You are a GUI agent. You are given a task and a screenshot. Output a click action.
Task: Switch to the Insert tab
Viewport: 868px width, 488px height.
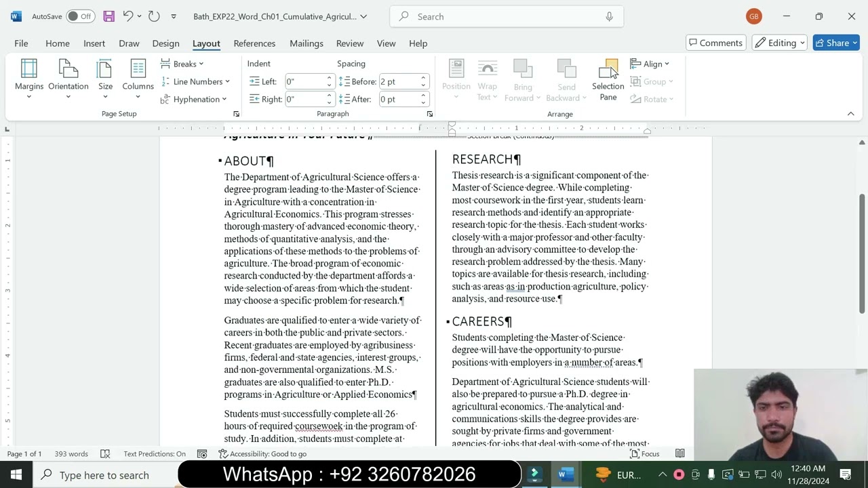coord(94,43)
